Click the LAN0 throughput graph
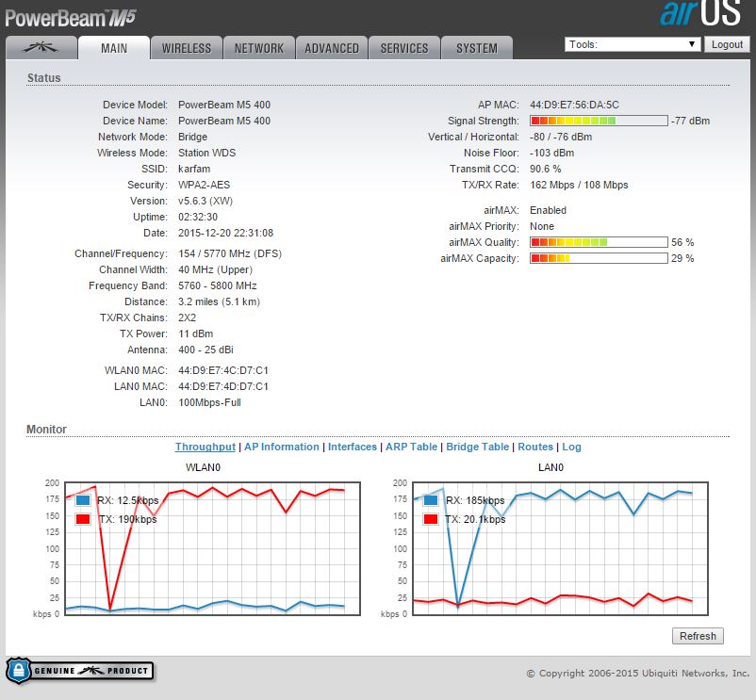 [x=560, y=548]
